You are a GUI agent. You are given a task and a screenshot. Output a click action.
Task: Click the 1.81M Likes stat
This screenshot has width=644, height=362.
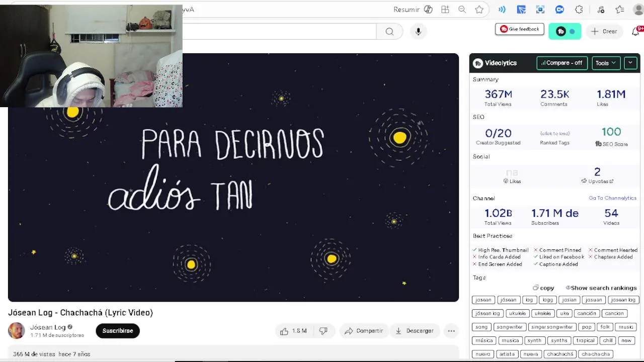coord(611,98)
